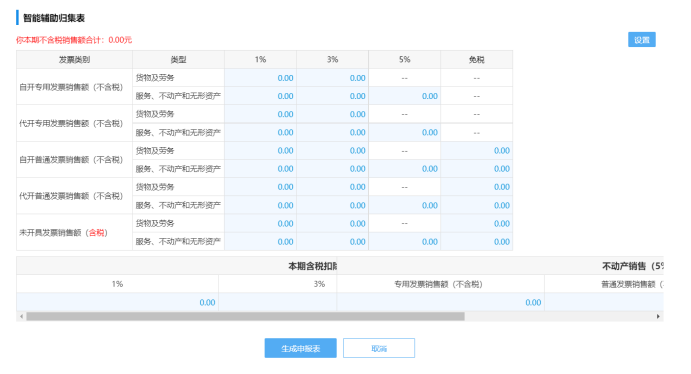Edit 代开专用发票 服务 3% field
Image resolution: width=691 pixels, height=374 pixels.
pyautogui.click(x=333, y=133)
